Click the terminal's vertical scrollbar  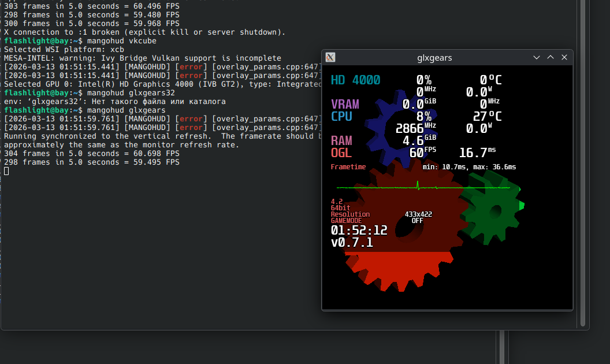pos(583,164)
